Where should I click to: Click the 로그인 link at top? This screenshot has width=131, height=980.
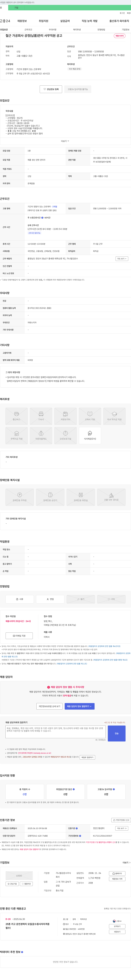pyautogui.click(x=122, y=13)
